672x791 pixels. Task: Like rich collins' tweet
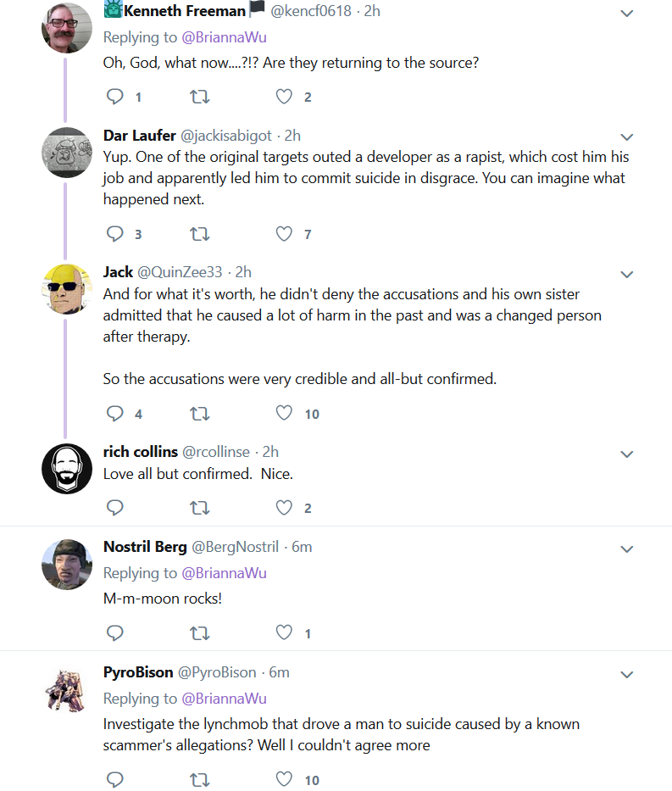pos(284,508)
